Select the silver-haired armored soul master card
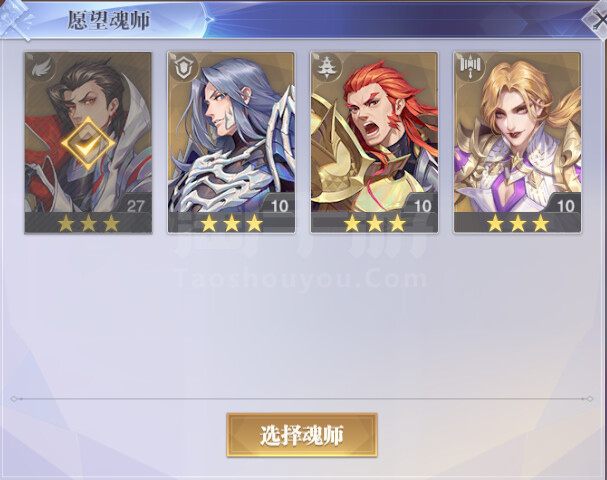 click(231, 143)
